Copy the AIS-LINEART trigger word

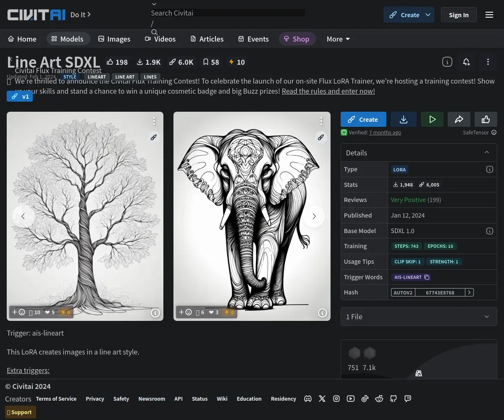pyautogui.click(x=427, y=277)
